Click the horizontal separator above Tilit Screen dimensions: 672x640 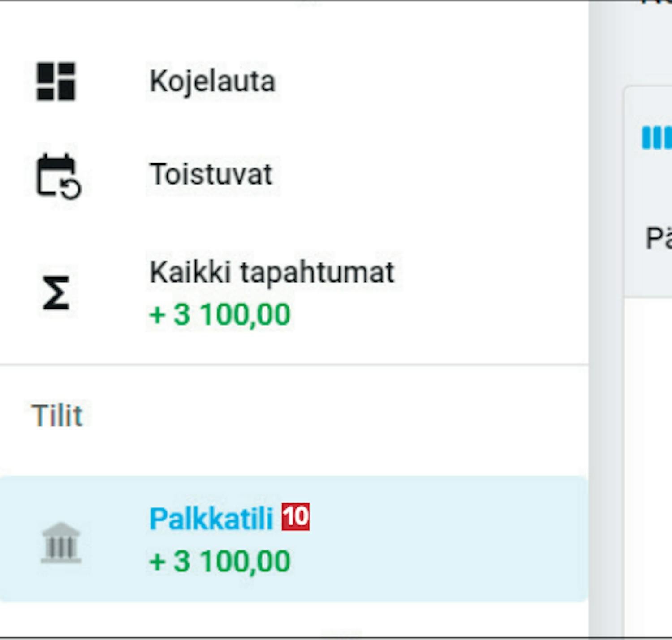(291, 365)
